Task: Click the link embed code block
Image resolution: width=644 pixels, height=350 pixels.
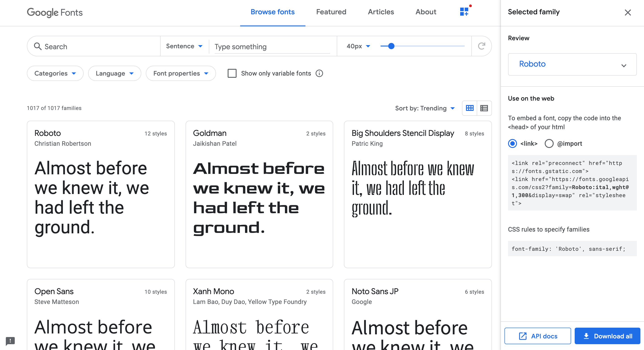Action: [572, 183]
